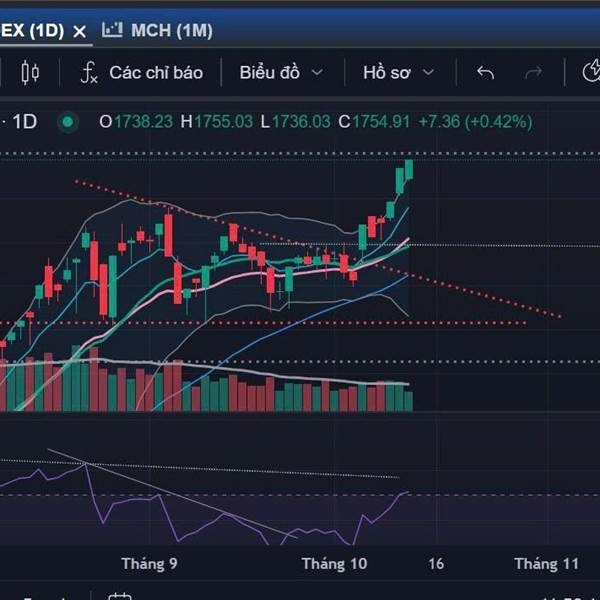
Task: Click the calendar go-to-date icon at the bottom
Action: coord(120,597)
